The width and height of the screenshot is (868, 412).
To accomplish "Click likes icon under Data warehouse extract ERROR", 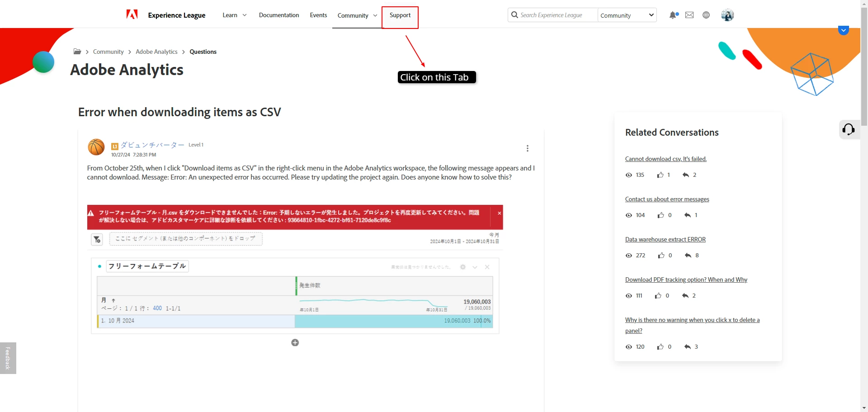I will click(661, 256).
